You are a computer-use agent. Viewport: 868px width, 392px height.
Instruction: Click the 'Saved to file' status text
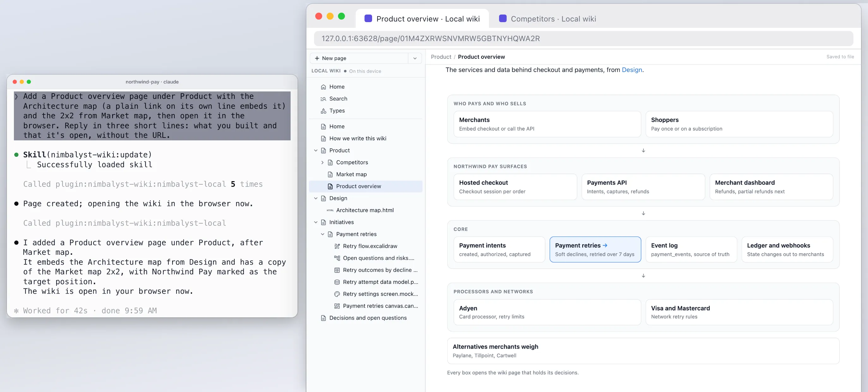[x=840, y=57]
